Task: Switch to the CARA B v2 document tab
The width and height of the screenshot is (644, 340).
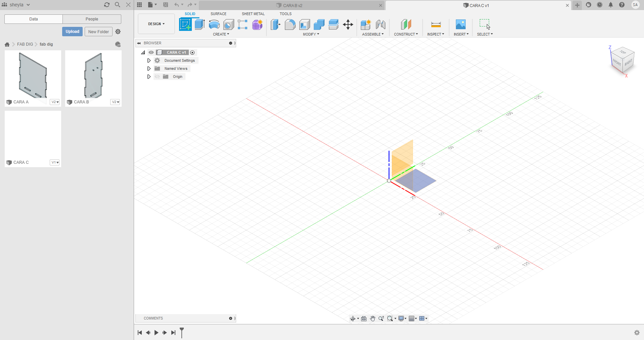Action: click(292, 5)
